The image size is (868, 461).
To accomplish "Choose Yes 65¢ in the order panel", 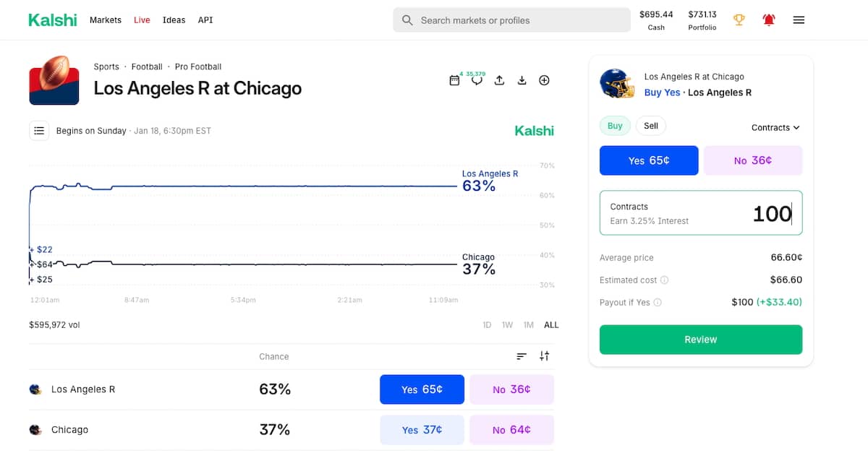I will click(649, 160).
